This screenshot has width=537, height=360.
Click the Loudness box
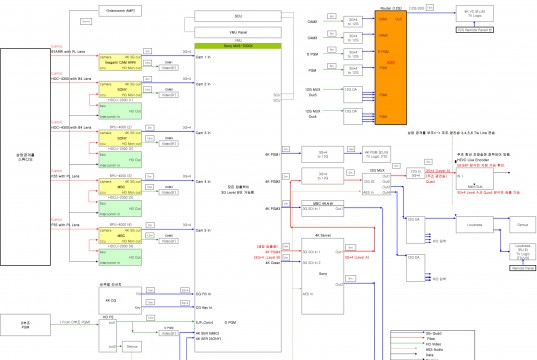pos(475,225)
